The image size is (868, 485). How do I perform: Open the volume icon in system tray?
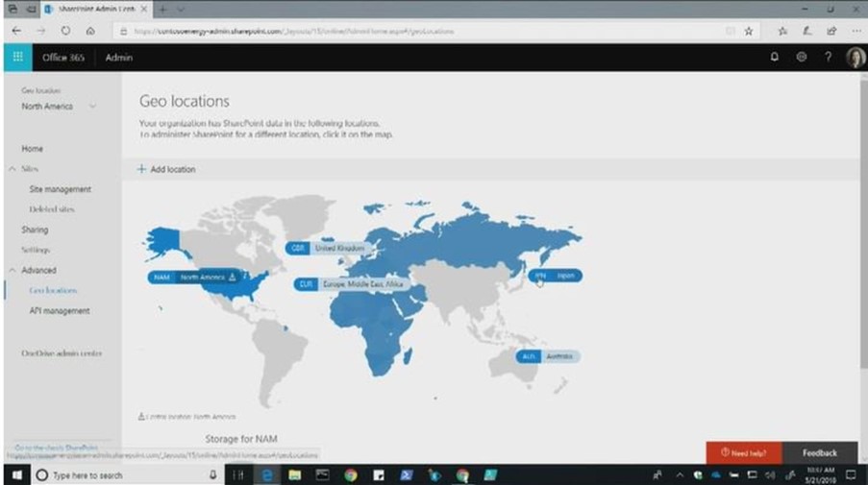(x=770, y=475)
